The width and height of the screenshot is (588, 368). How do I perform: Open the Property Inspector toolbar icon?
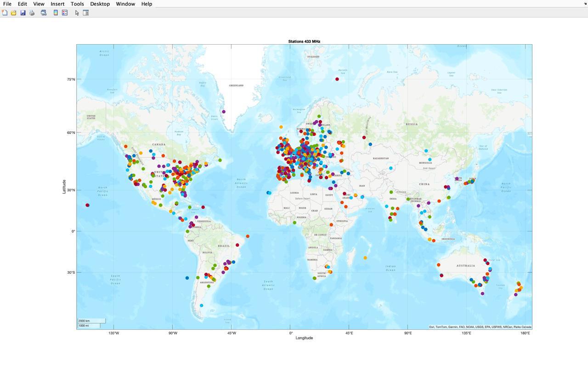point(86,13)
